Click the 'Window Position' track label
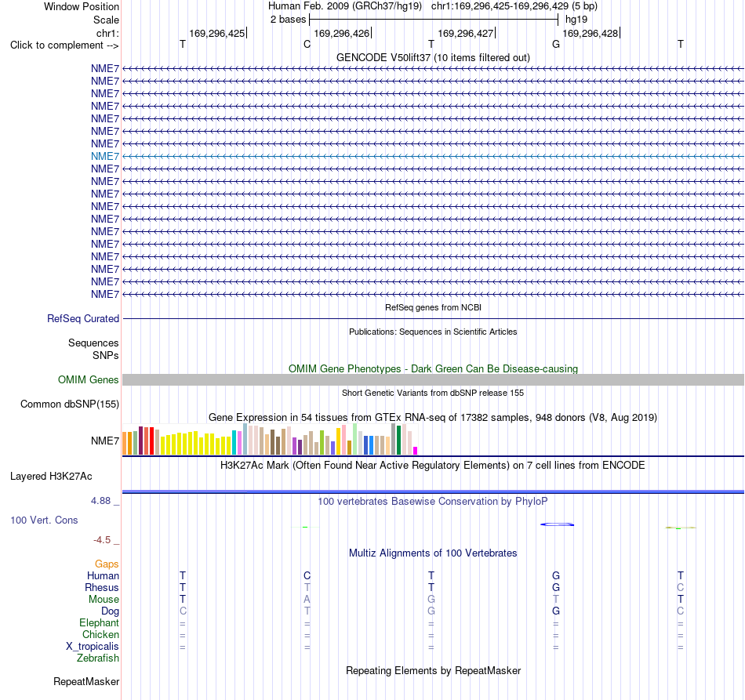 coord(82,6)
